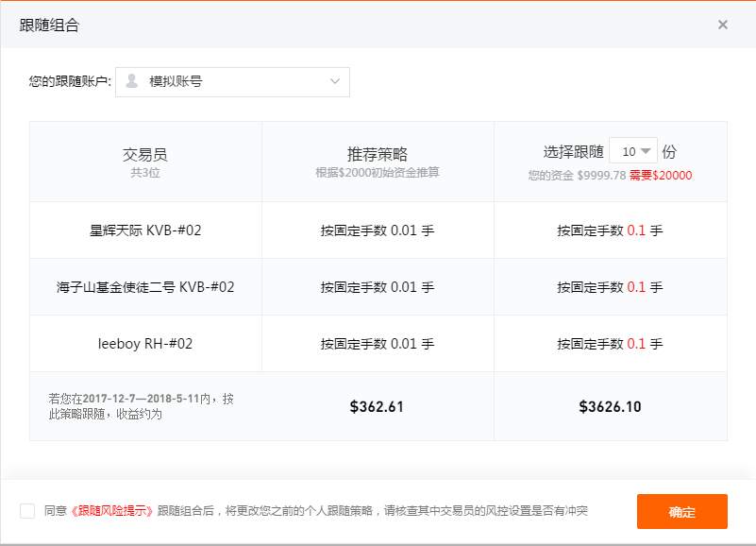This screenshot has width=756, height=546.
Task: Click the date range 2017-12-7—2018-5-11 note
Action: click(x=141, y=406)
